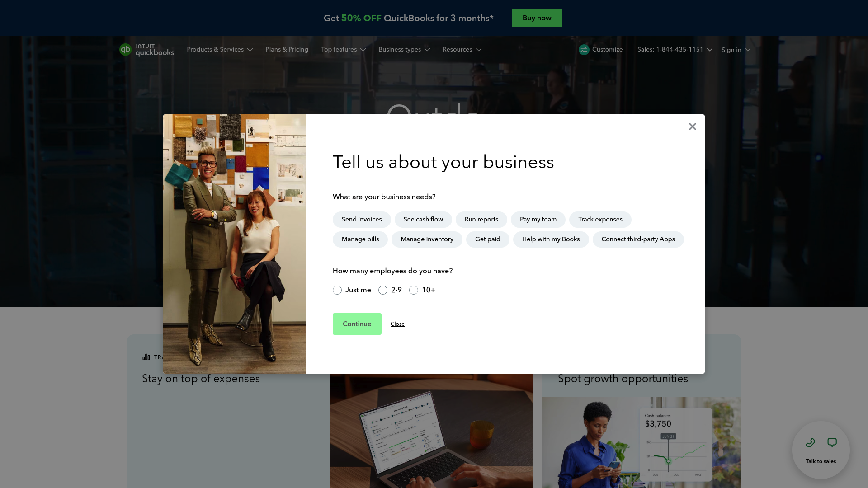This screenshot has width=868, height=488.
Task: Choose the 2-9 employees option
Action: [x=383, y=290]
